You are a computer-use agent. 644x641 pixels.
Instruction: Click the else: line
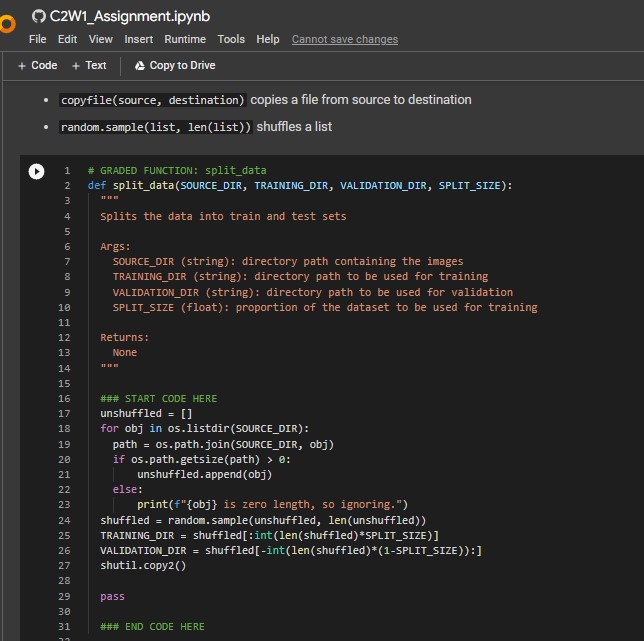click(x=127, y=489)
